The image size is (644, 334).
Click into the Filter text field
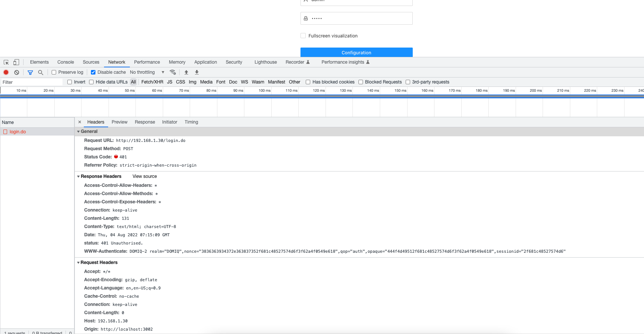[x=32, y=82]
